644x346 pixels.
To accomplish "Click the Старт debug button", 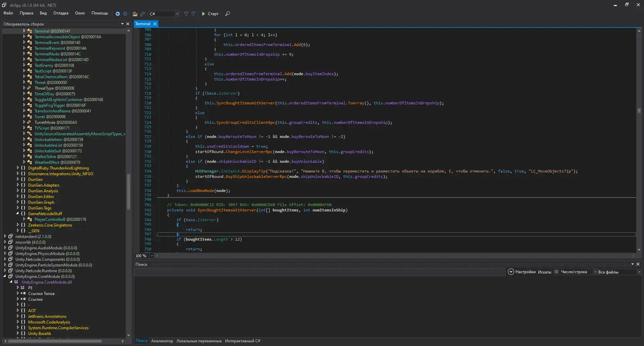I will 210,14.
